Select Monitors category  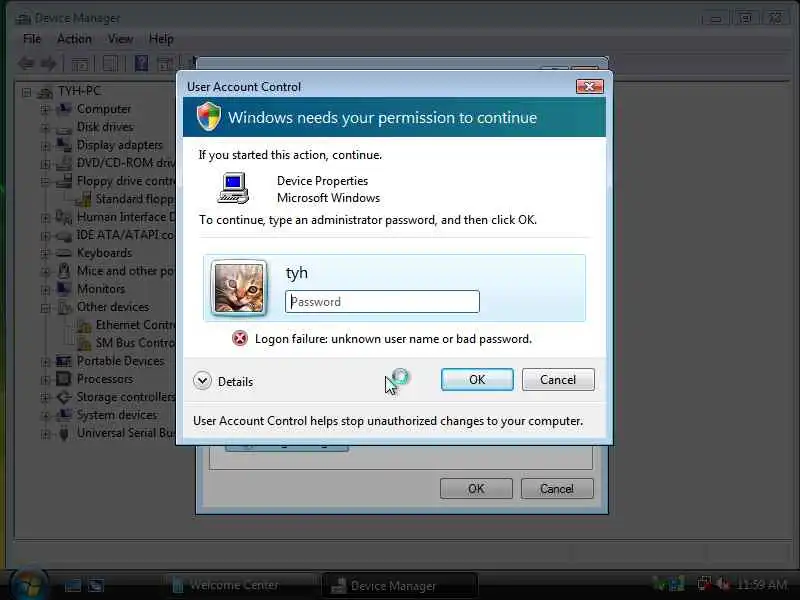(x=101, y=289)
